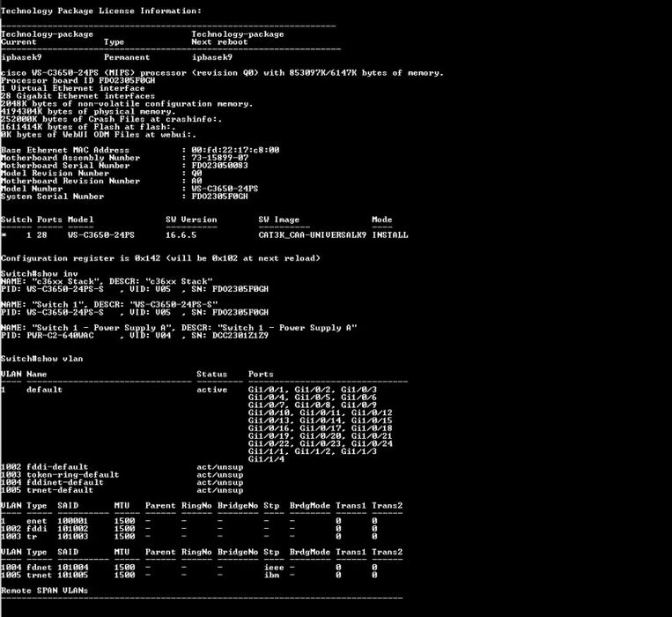The width and height of the screenshot is (672, 617).
Task: Click the SAID value 101004
Action: [x=73, y=568]
